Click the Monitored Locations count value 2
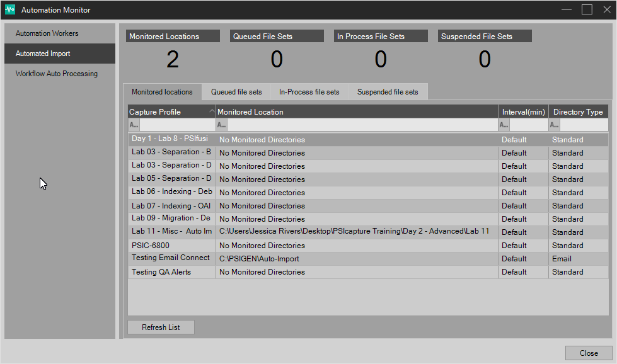The image size is (617, 364). [x=173, y=59]
